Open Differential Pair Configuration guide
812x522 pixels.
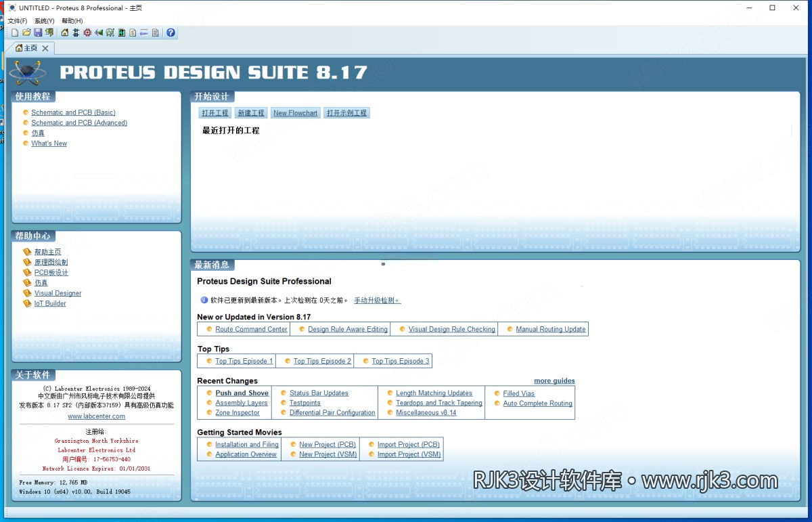332,413
